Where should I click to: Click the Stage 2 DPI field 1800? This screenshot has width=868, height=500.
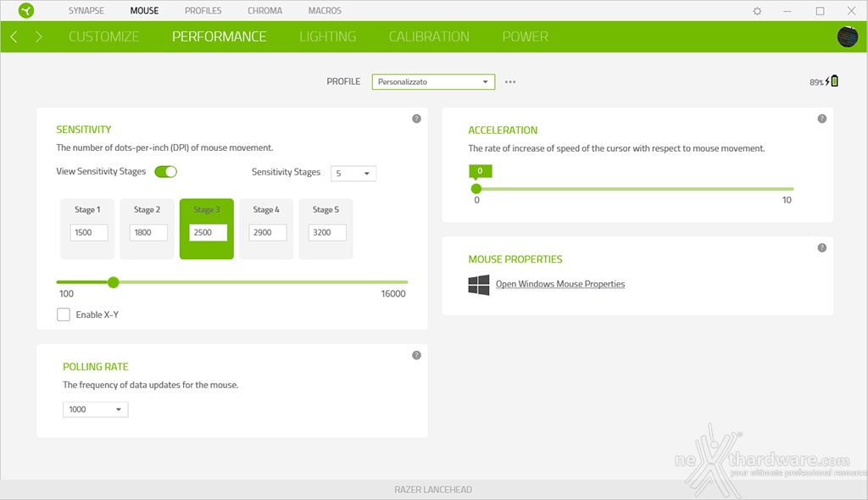coord(148,232)
